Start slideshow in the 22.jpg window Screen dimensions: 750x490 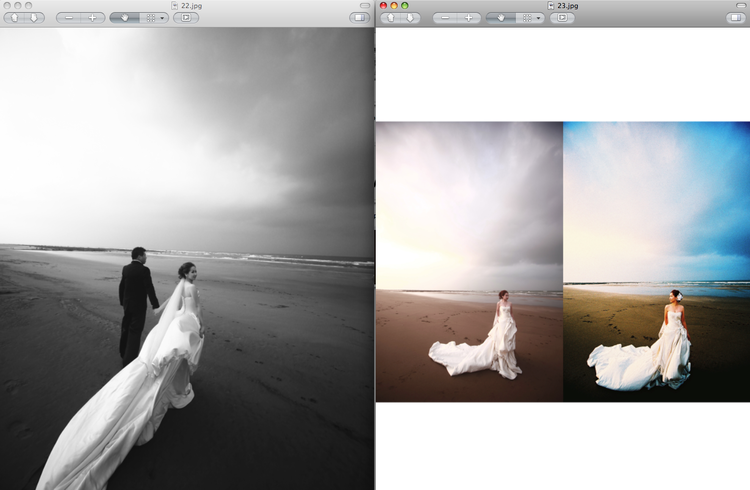[186, 18]
